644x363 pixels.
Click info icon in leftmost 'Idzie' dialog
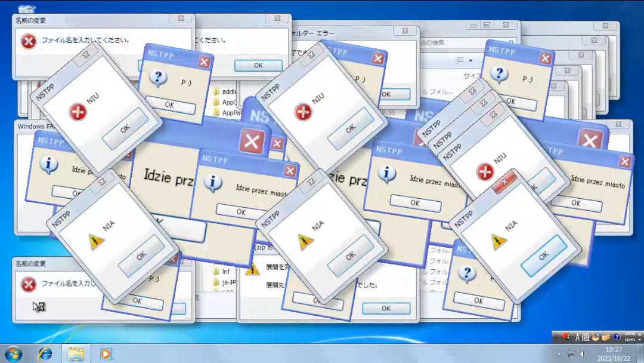[48, 165]
